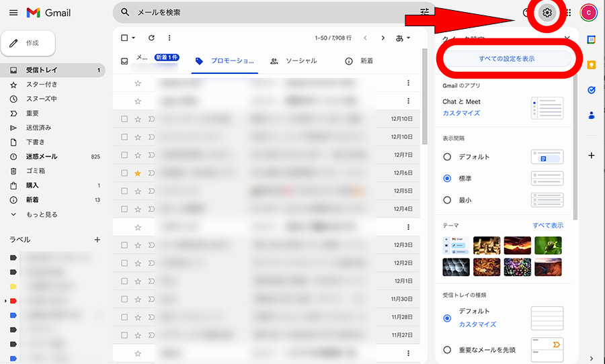This screenshot has width=605, height=364.
Task: Tick the checkbox of the 12月10日 first email
Action: pos(124,119)
